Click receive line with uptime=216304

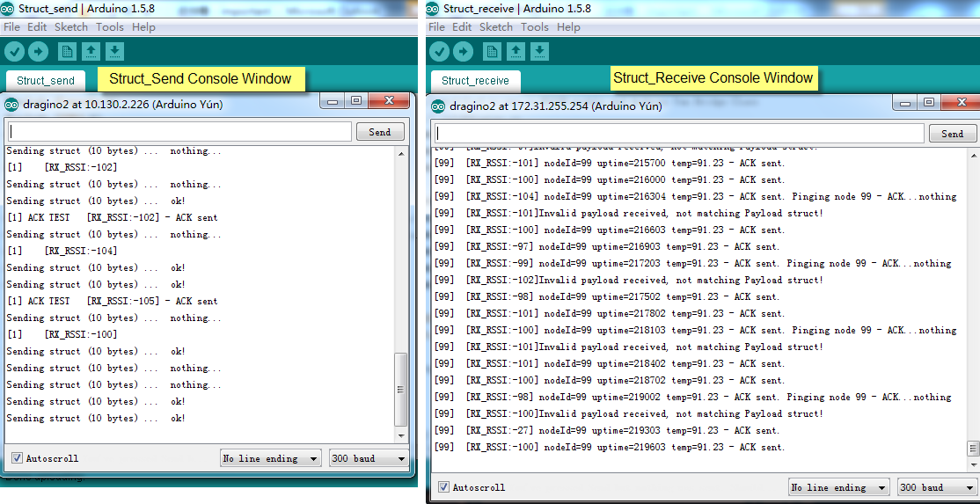pos(695,196)
